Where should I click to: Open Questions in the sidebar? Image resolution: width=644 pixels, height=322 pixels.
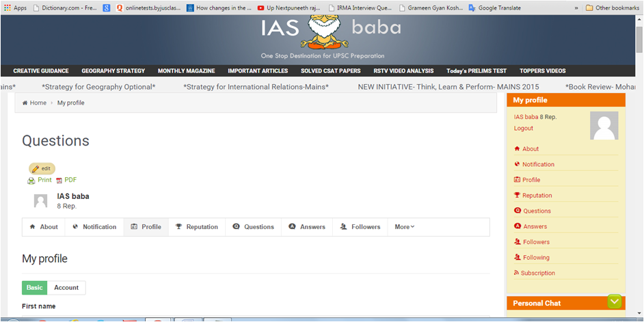[x=537, y=211]
